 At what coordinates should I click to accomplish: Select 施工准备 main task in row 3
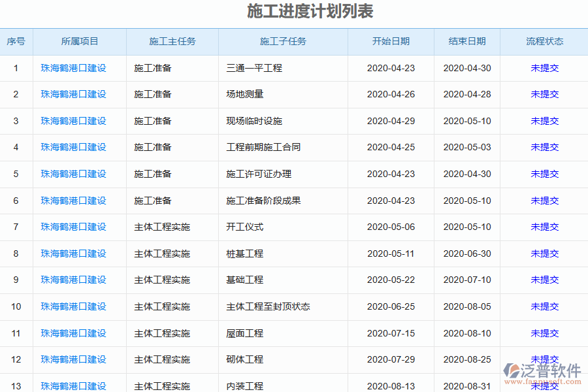151,121
